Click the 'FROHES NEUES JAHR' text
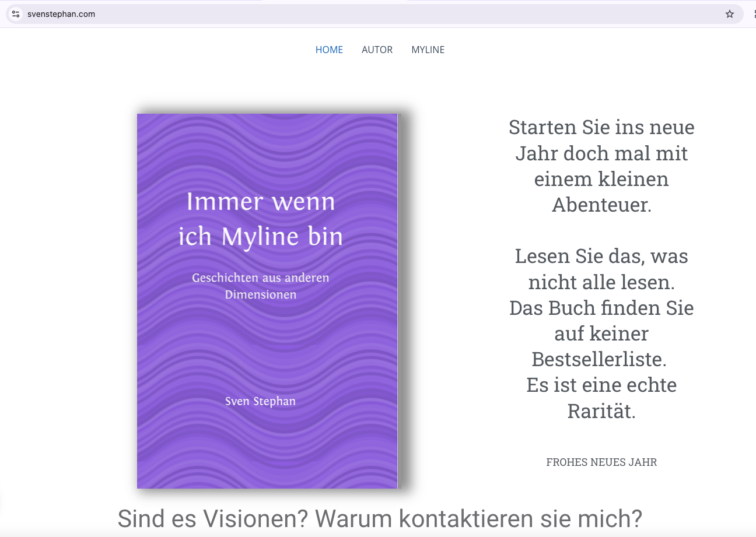Viewport: 756px width, 537px height. (x=601, y=462)
